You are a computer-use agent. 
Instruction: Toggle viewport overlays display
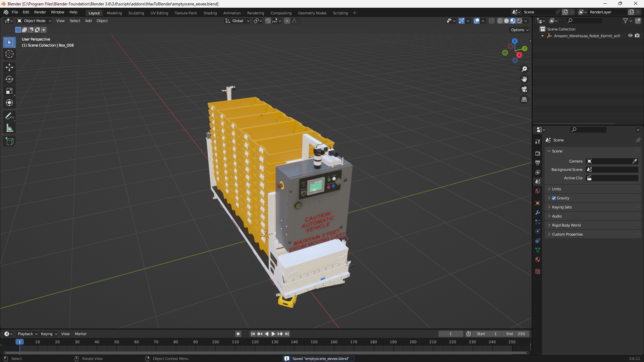[477, 21]
